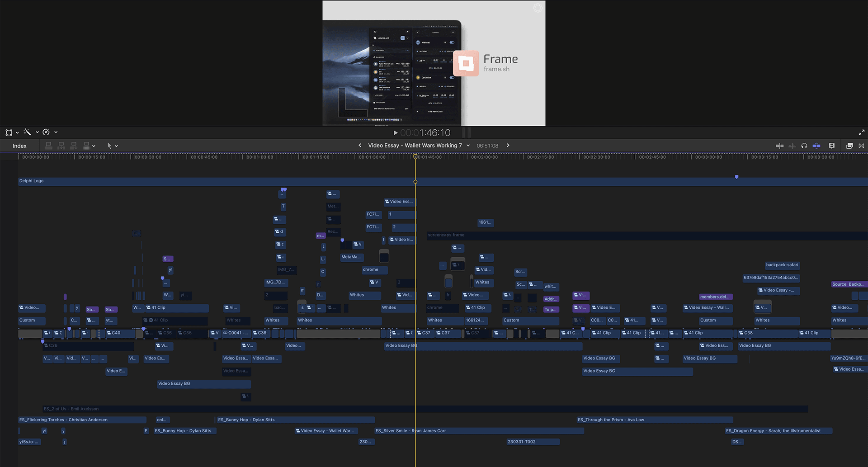Toggle solo with headphones icon
The height and width of the screenshot is (467, 868).
click(804, 146)
